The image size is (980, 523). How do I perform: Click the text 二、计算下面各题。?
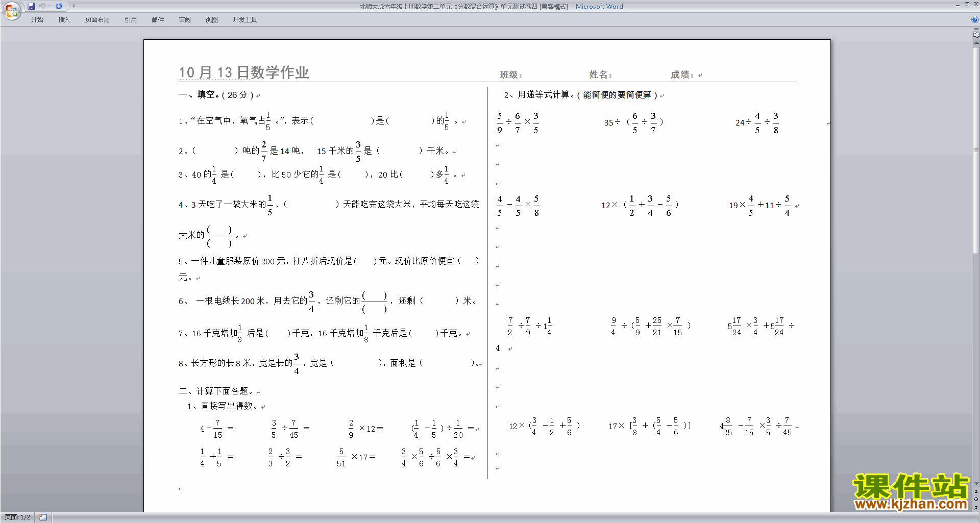216,391
